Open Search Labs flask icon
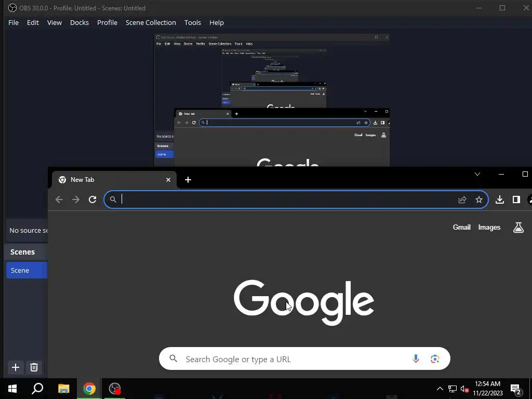Image resolution: width=532 pixels, height=399 pixels. 518,228
